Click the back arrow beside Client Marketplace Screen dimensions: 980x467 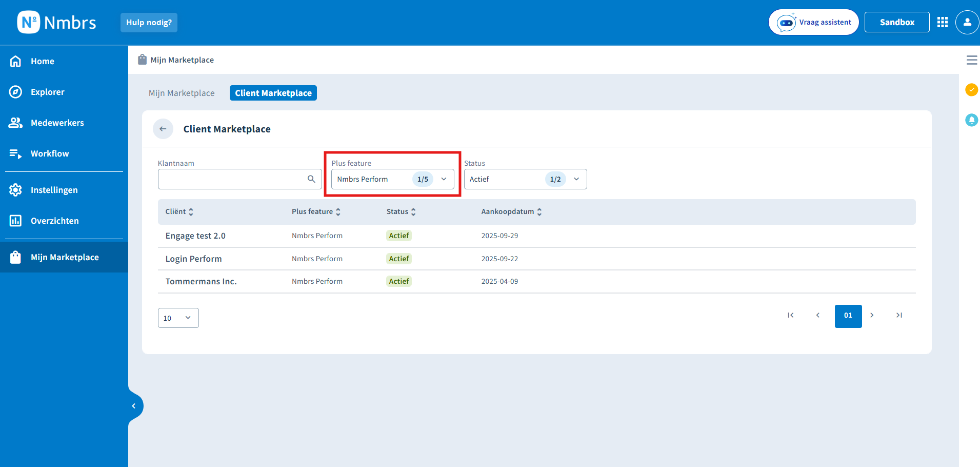point(163,129)
